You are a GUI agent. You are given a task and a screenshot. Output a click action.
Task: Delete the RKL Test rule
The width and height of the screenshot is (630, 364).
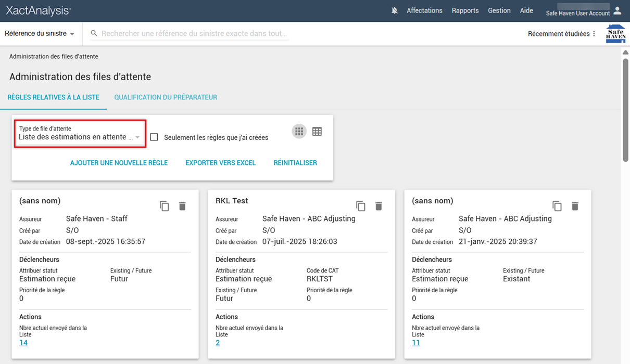point(379,206)
